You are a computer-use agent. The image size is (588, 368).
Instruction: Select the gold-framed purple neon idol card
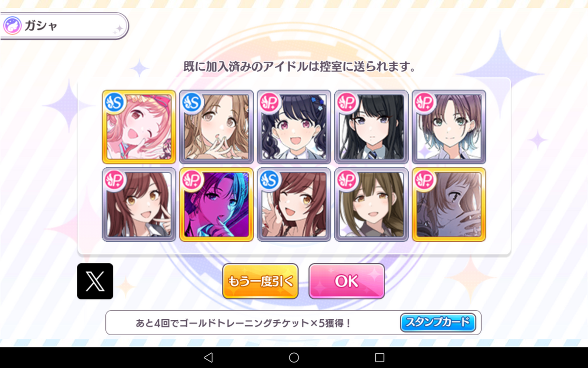click(217, 205)
